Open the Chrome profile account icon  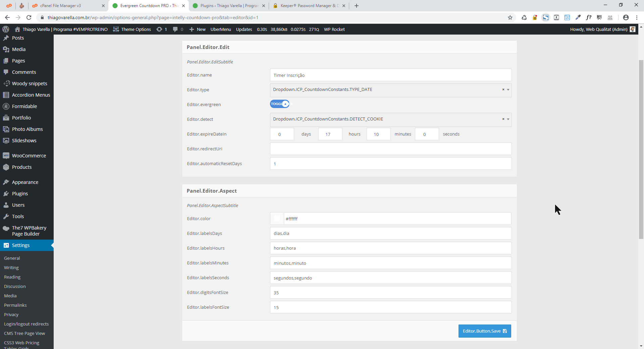[626, 17]
